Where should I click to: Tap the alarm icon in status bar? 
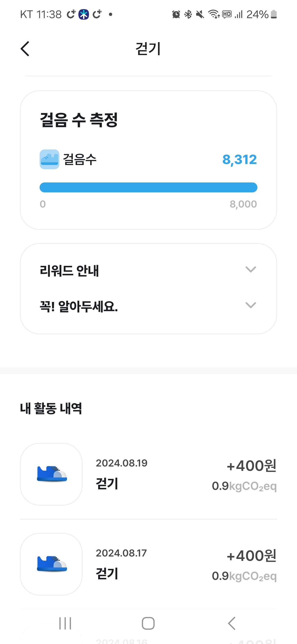176,14
